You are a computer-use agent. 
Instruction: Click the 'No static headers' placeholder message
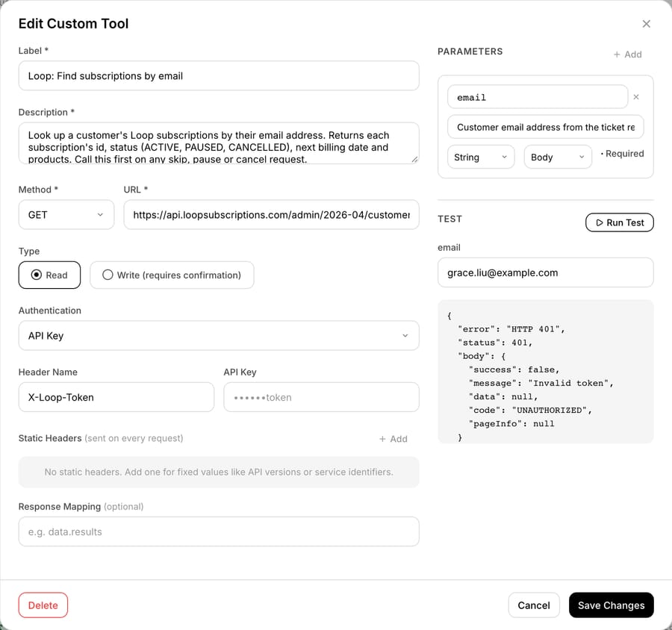[219, 472]
